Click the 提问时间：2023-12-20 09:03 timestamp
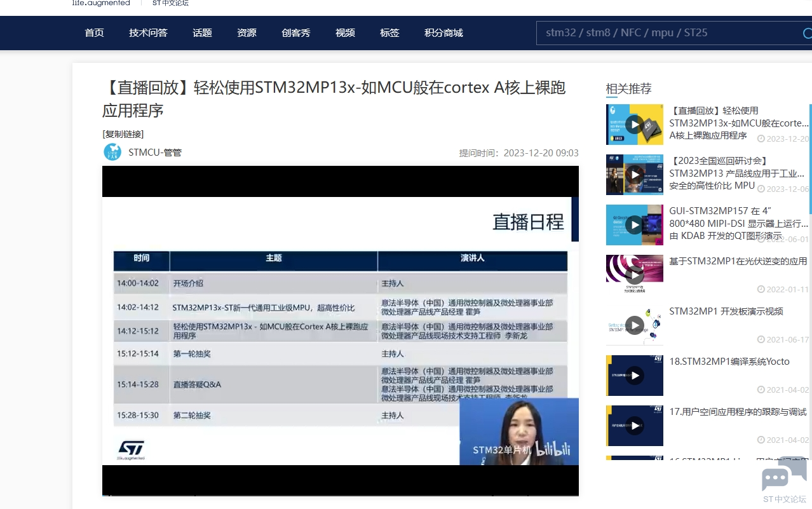This screenshot has width=812, height=509. pos(519,153)
